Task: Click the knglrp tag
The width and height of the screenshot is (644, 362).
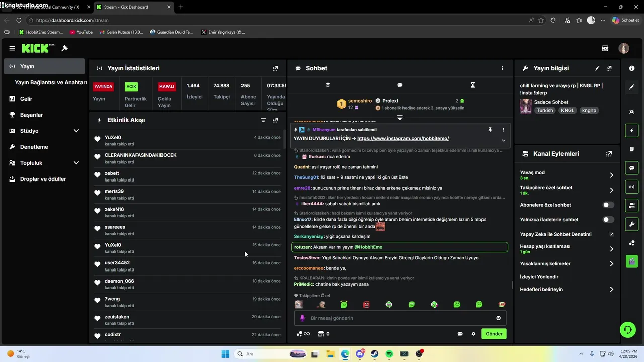Action: click(589, 110)
